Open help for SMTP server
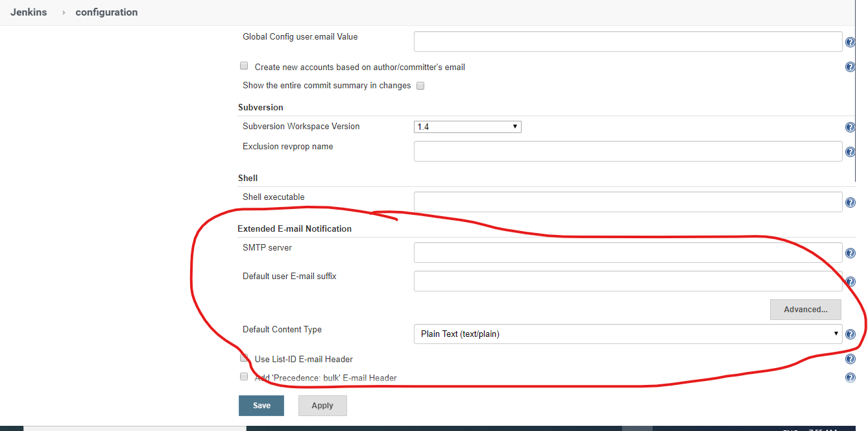Viewport: 868px width, 431px height. click(850, 252)
